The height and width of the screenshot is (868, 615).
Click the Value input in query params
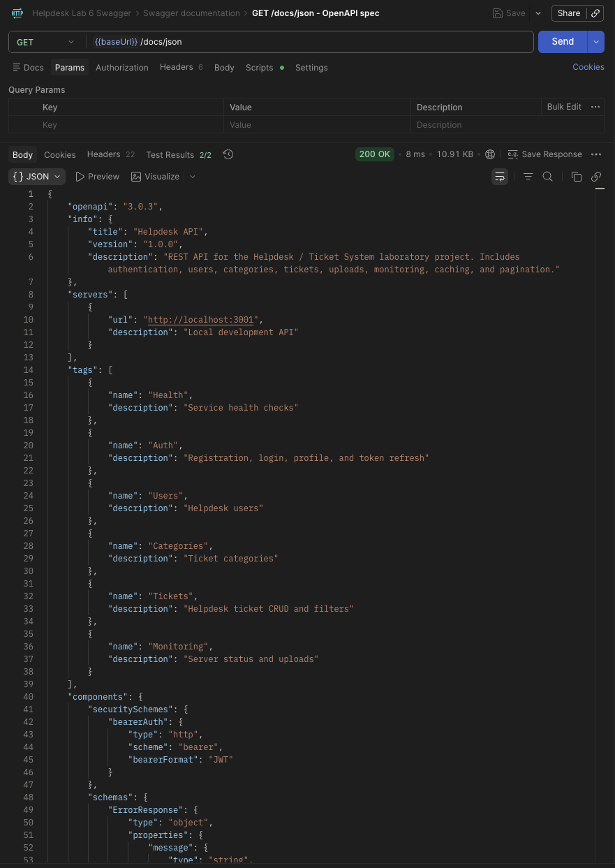tap(318, 125)
